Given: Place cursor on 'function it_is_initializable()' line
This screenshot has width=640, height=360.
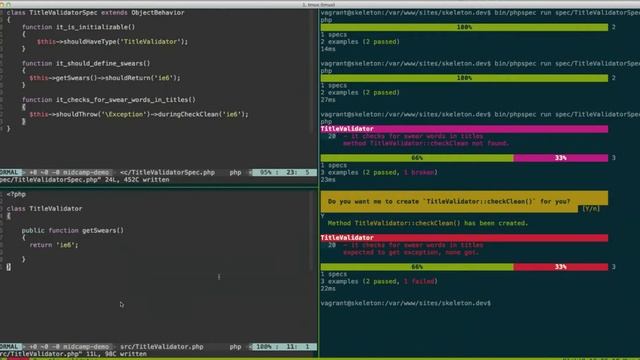Looking at the screenshot, I should 78,27.
